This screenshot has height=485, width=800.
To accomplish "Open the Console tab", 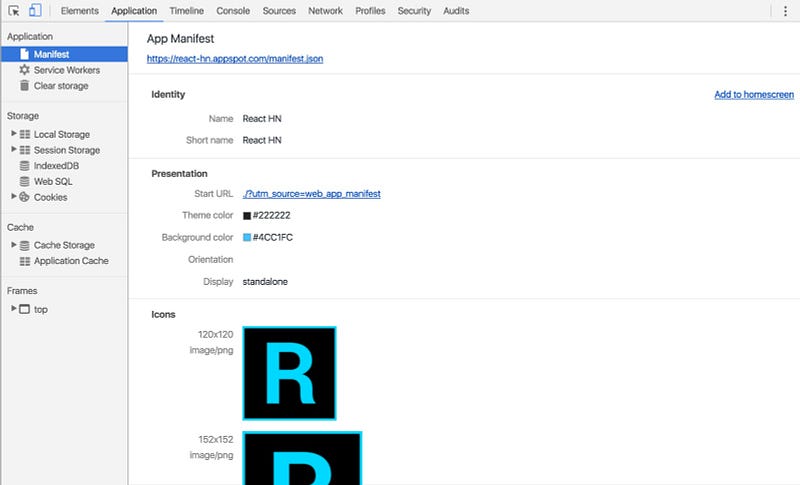I will pos(233,11).
